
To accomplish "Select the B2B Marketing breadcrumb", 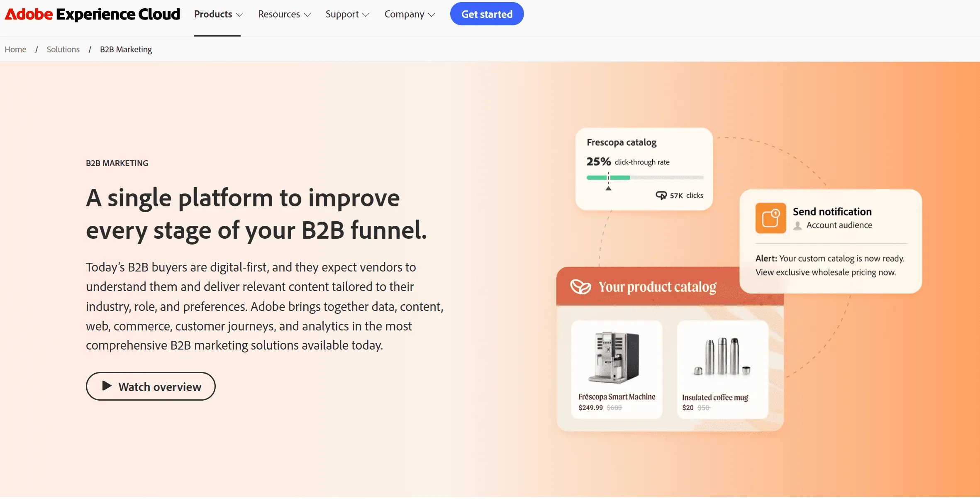I will point(126,49).
